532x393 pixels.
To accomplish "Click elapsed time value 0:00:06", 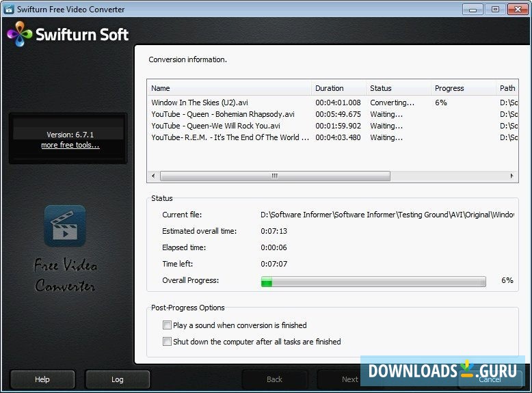I will [274, 247].
